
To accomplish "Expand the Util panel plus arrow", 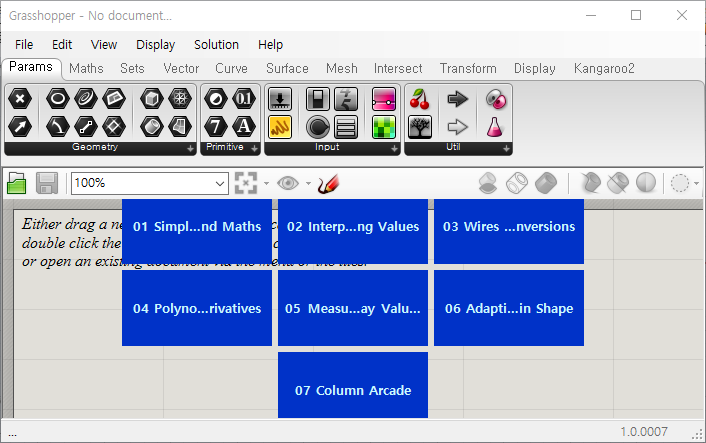I will click(506, 148).
